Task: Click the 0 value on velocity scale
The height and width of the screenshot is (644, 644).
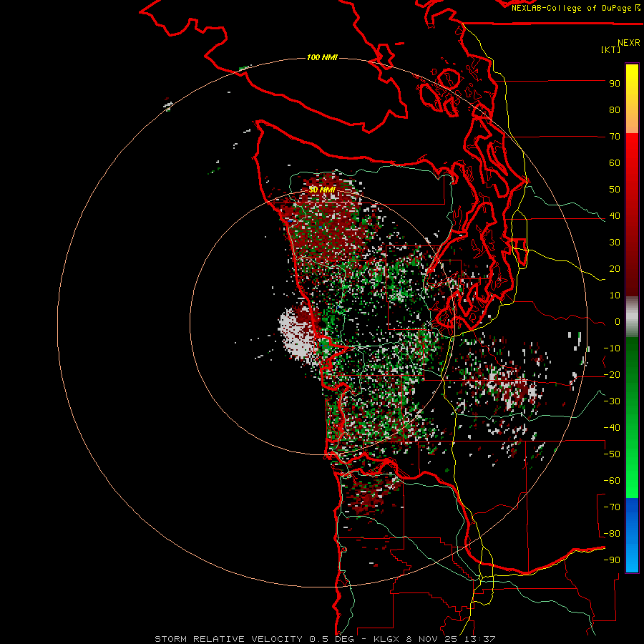Action: (x=618, y=322)
